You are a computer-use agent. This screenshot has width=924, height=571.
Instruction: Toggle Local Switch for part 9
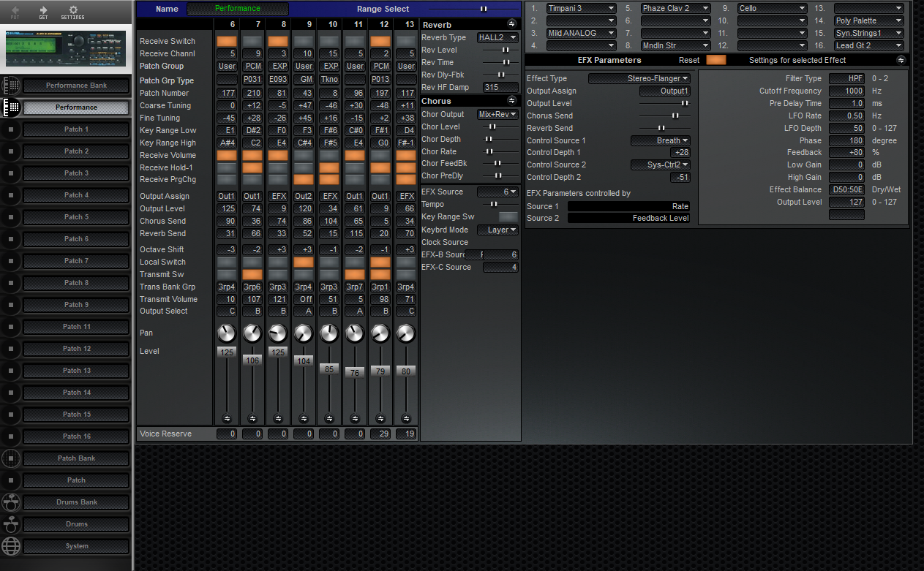pyautogui.click(x=304, y=262)
